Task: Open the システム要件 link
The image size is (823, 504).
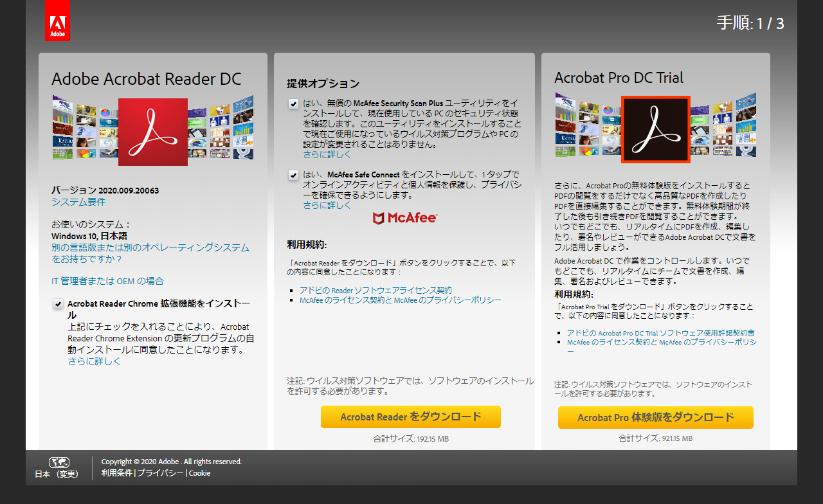Action: click(78, 202)
